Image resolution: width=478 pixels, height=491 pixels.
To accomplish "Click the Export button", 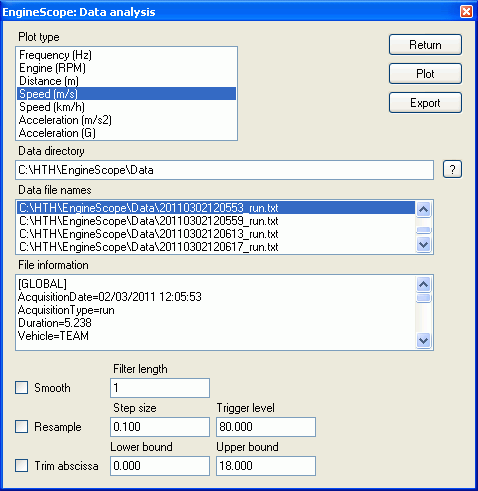I will pyautogui.click(x=425, y=103).
